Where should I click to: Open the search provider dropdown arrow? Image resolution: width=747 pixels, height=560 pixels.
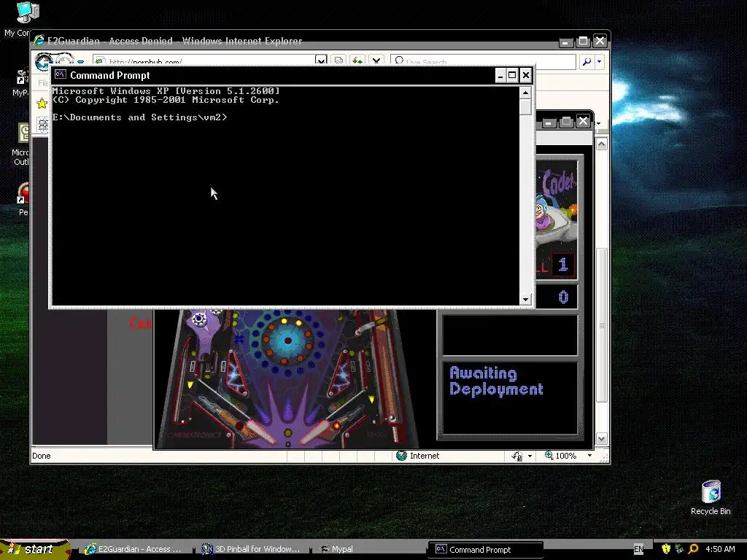(600, 61)
